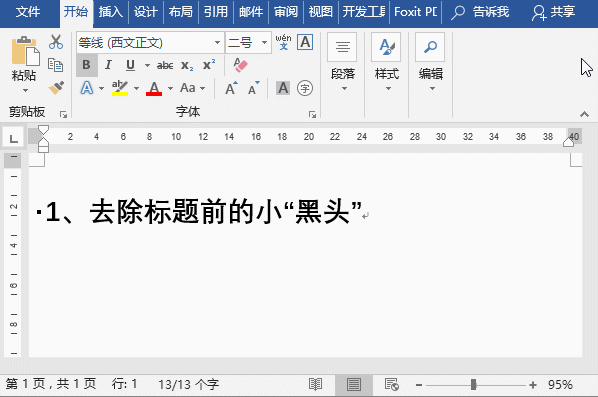Select the Format Painter brush
Viewport: 598px width, 397px height.
pyautogui.click(x=56, y=88)
